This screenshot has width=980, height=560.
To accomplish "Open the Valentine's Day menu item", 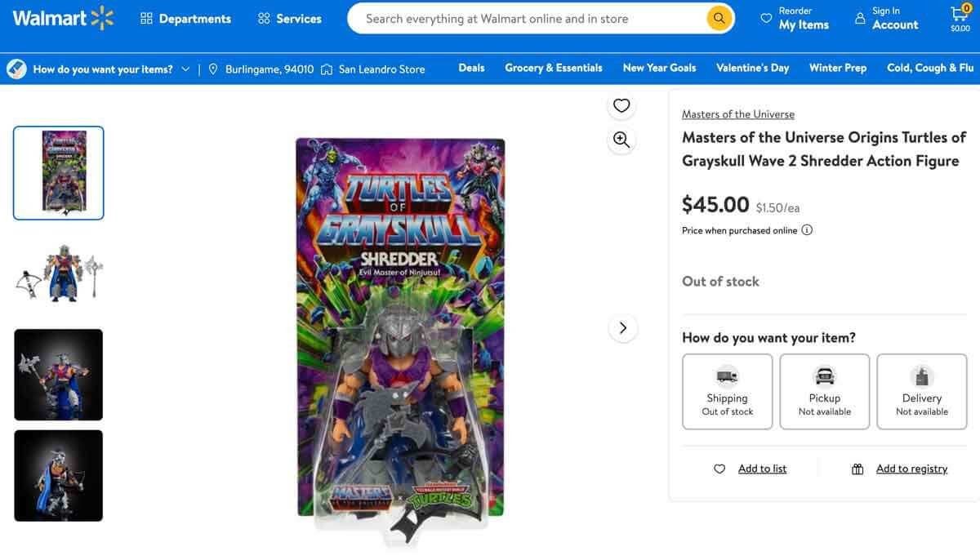I will [752, 69].
